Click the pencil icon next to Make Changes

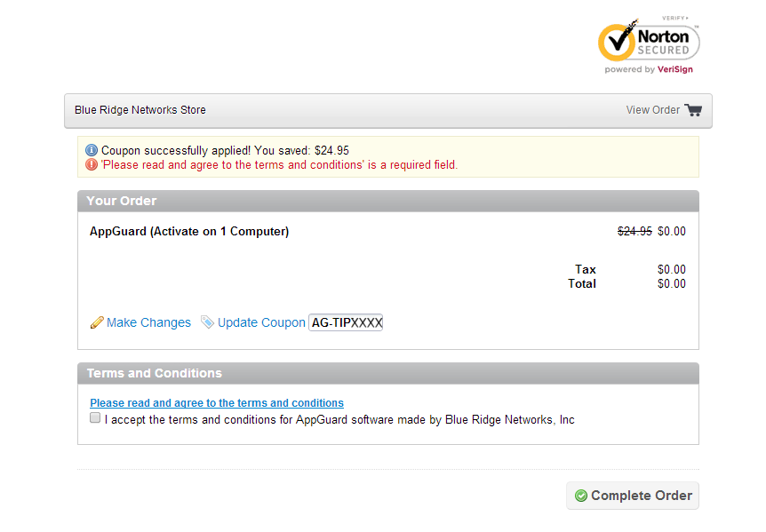pyautogui.click(x=97, y=322)
